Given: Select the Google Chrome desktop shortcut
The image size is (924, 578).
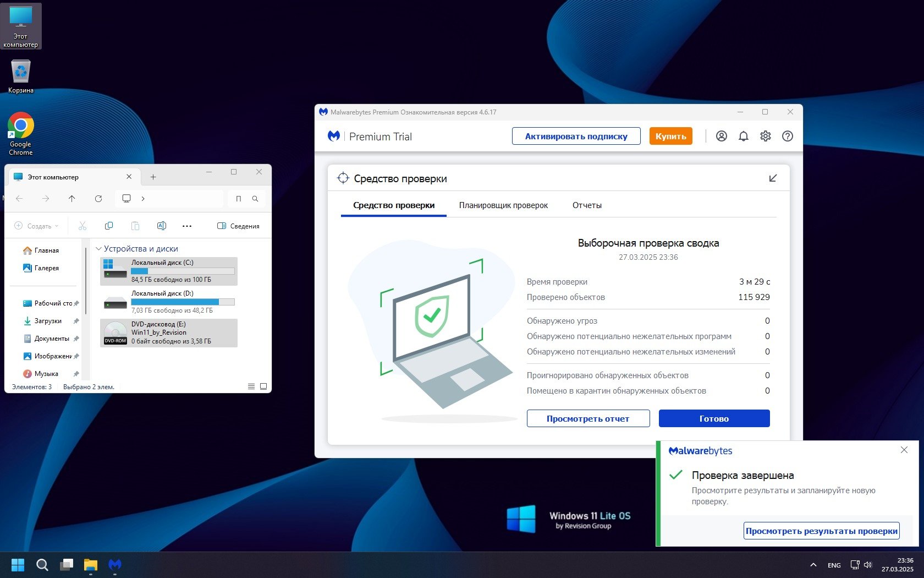Looking at the screenshot, I should pos(21,134).
